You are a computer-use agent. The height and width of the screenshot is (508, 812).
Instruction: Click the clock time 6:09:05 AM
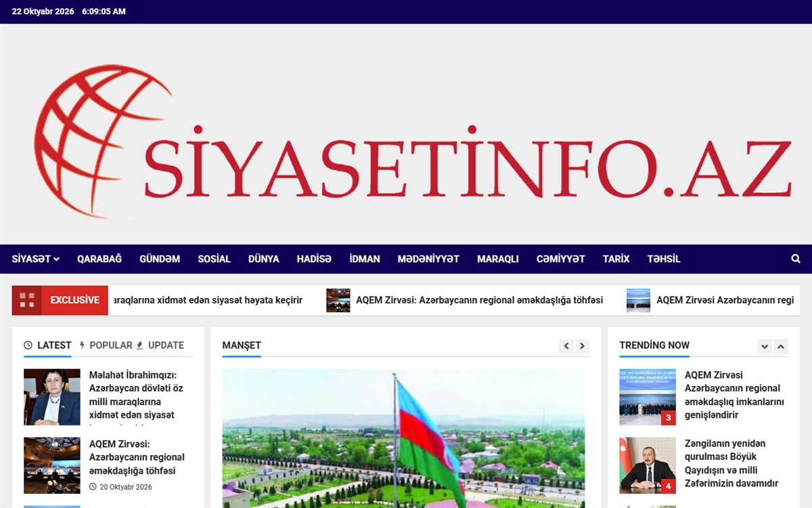click(104, 12)
